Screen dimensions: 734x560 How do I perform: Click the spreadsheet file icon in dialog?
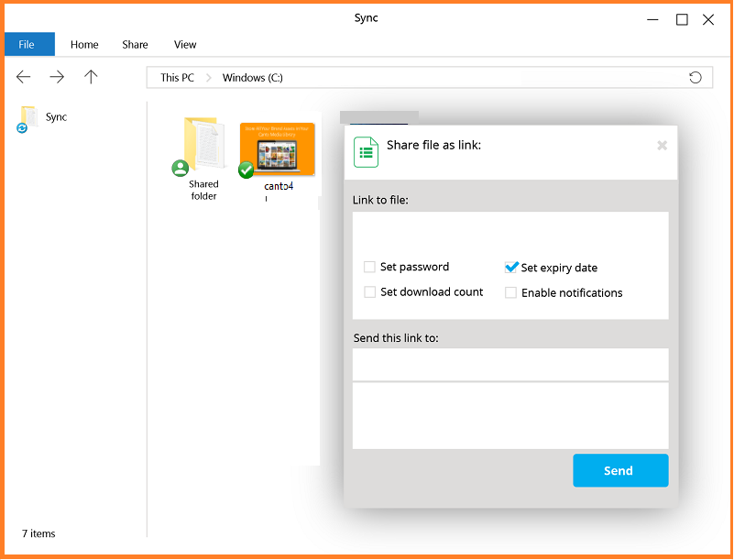366,152
